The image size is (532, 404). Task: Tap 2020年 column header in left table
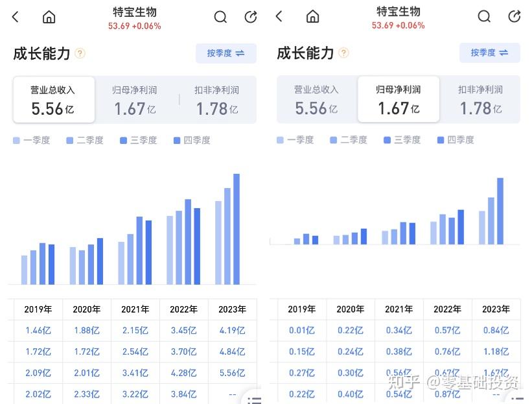coord(87,309)
